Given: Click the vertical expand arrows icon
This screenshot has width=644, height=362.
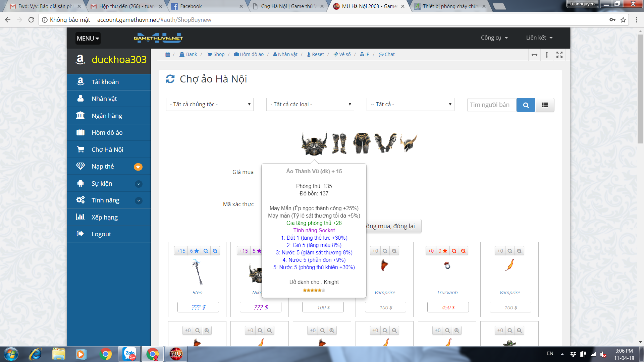Looking at the screenshot, I should pos(547,55).
